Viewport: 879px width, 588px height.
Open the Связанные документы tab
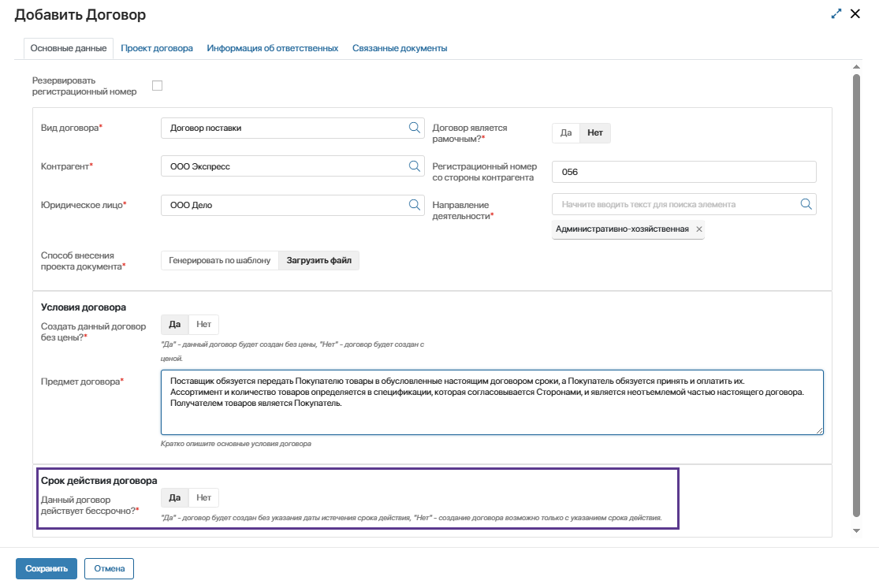coord(400,48)
